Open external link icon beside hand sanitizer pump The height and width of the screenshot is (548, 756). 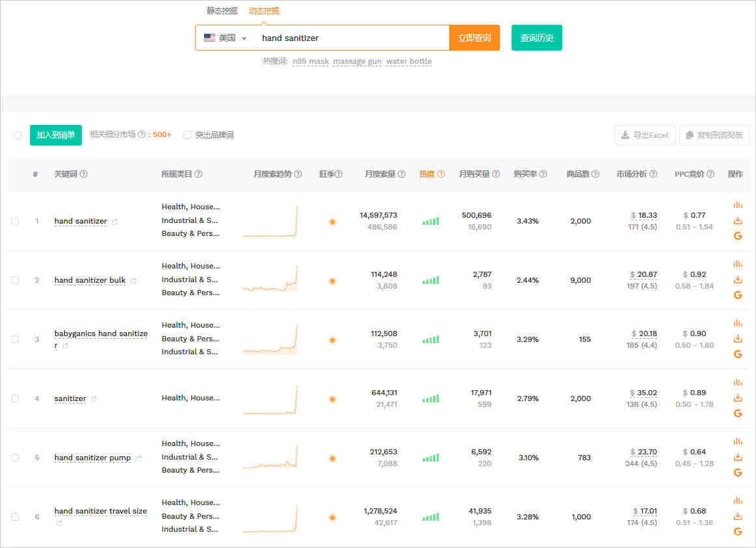(138, 458)
